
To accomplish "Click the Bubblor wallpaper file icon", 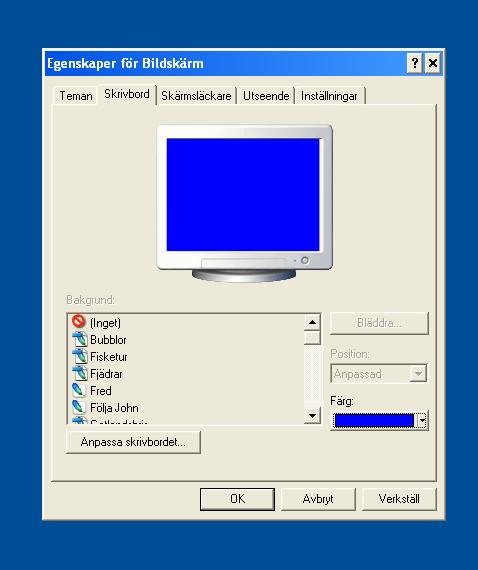I will tap(79, 339).
